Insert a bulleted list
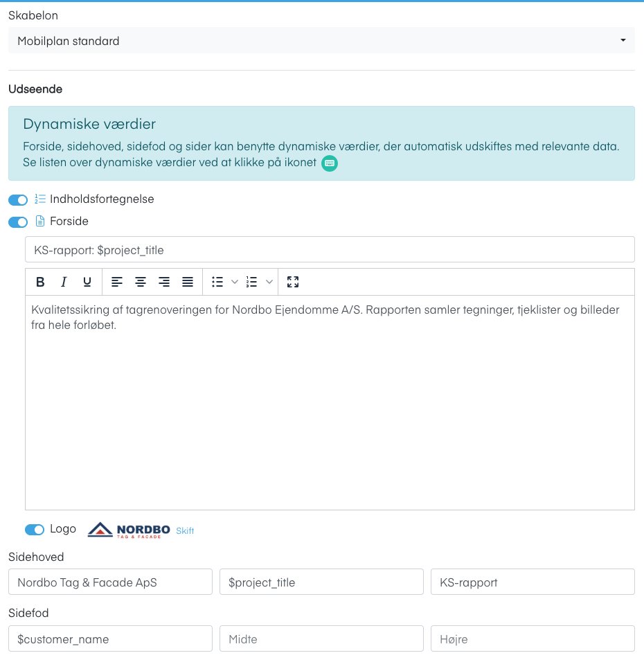644x662 pixels. [217, 282]
